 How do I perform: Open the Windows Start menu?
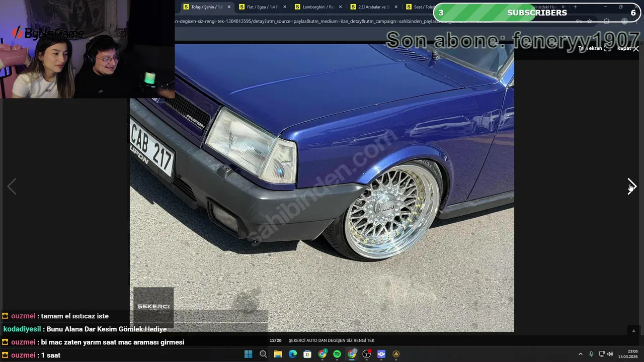[x=248, y=354]
